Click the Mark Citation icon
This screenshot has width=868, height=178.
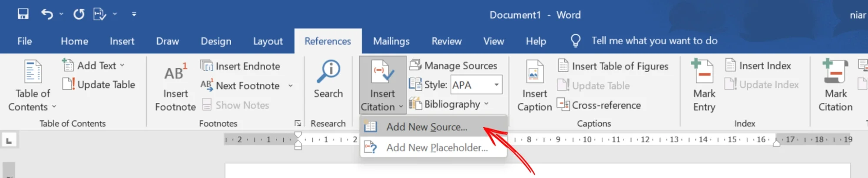[835, 72]
